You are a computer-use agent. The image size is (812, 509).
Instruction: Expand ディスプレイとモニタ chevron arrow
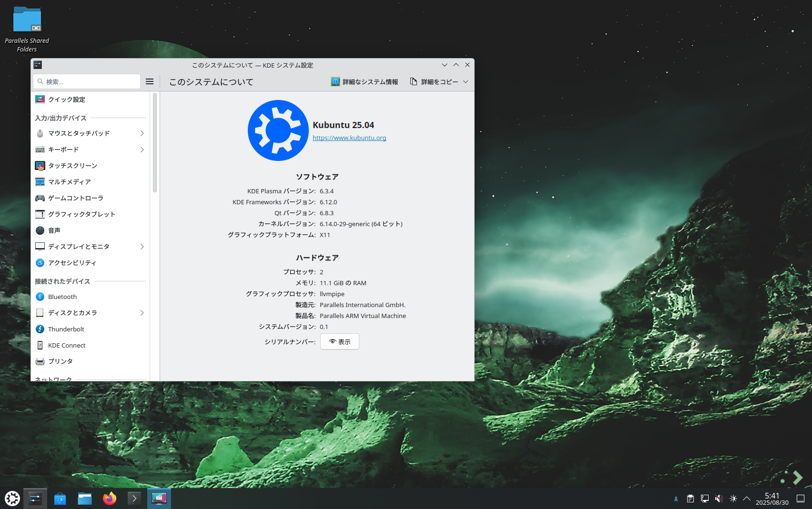pyautogui.click(x=142, y=247)
